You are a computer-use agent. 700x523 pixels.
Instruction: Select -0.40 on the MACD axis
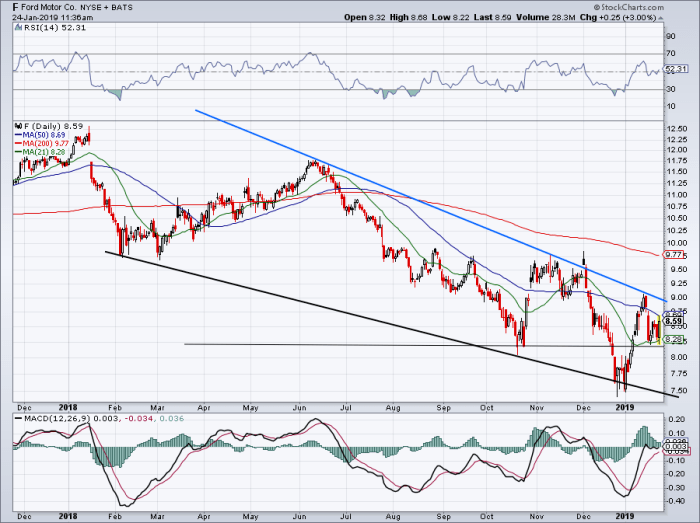(675, 501)
